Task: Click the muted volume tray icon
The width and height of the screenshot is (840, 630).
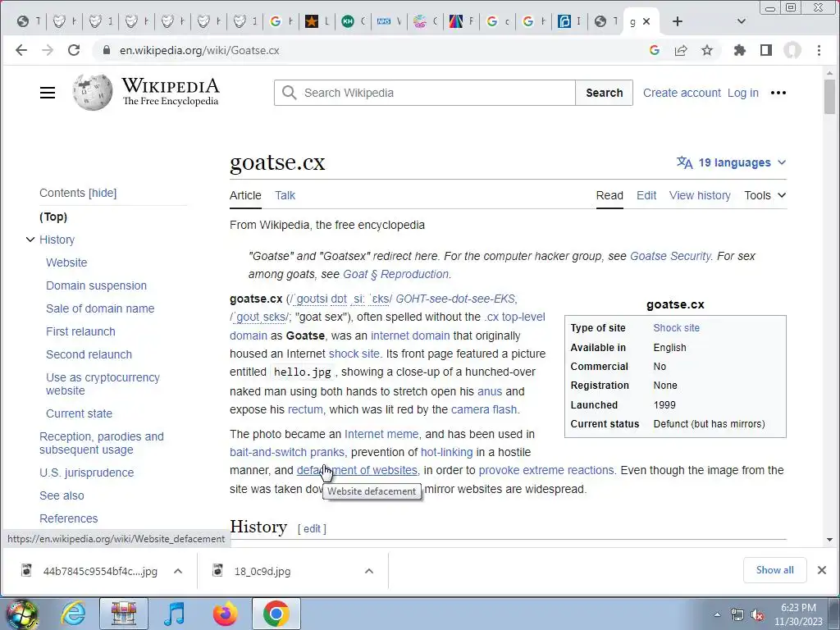Action: point(757,615)
